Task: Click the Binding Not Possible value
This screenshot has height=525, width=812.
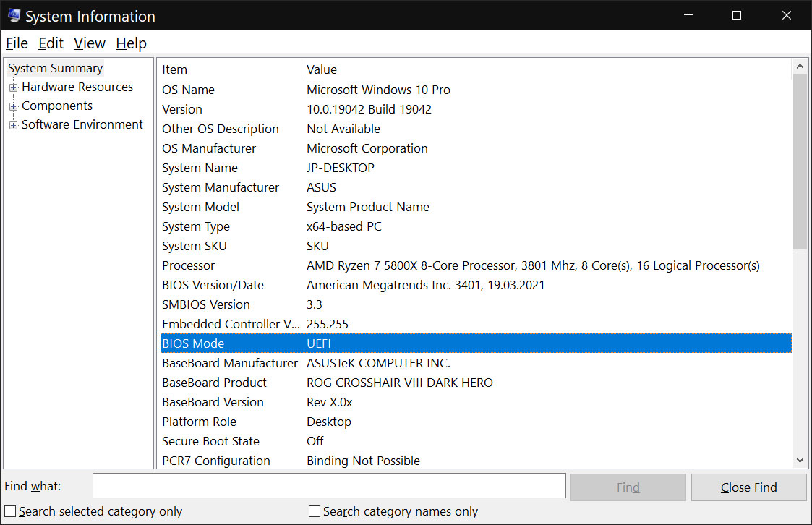Action: click(363, 461)
